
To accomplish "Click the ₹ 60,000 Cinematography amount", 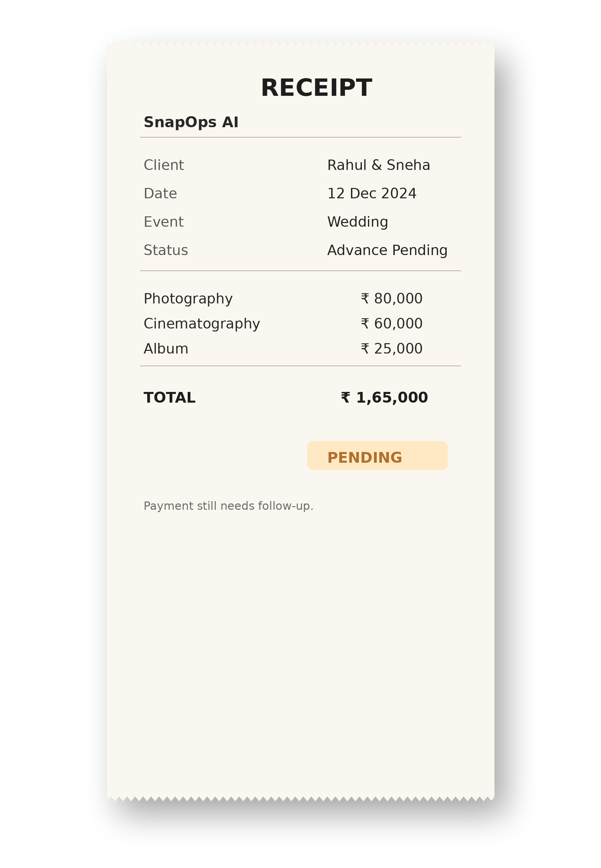I will (x=392, y=324).
